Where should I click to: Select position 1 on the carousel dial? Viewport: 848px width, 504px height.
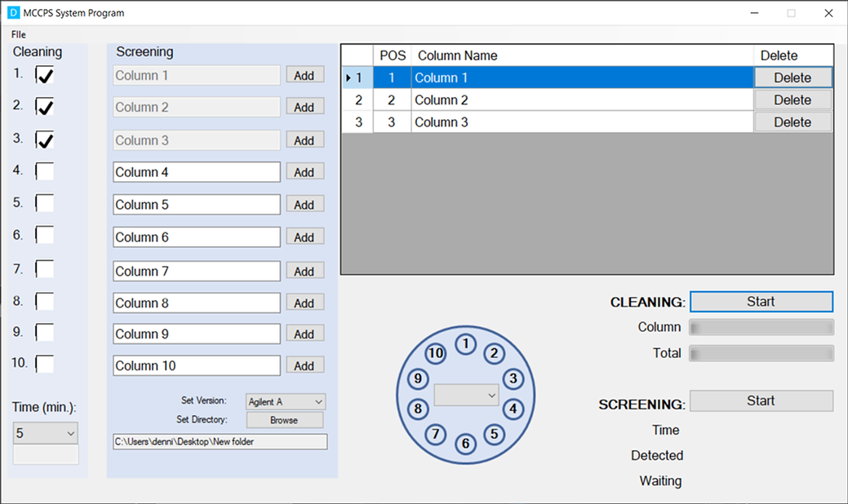pos(466,344)
